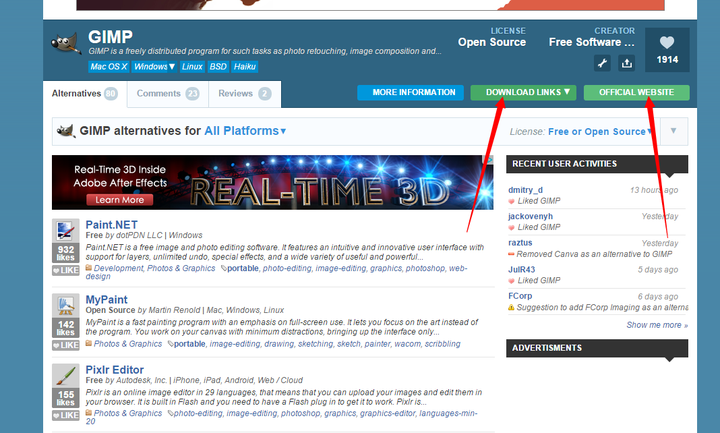Click Photos & Graphics category under Pixlr Editor
Image resolution: width=720 pixels, height=433 pixels.
coord(128,413)
